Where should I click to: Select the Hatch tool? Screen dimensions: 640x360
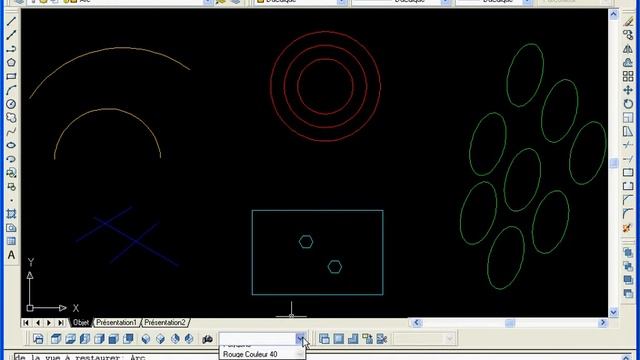(x=11, y=214)
